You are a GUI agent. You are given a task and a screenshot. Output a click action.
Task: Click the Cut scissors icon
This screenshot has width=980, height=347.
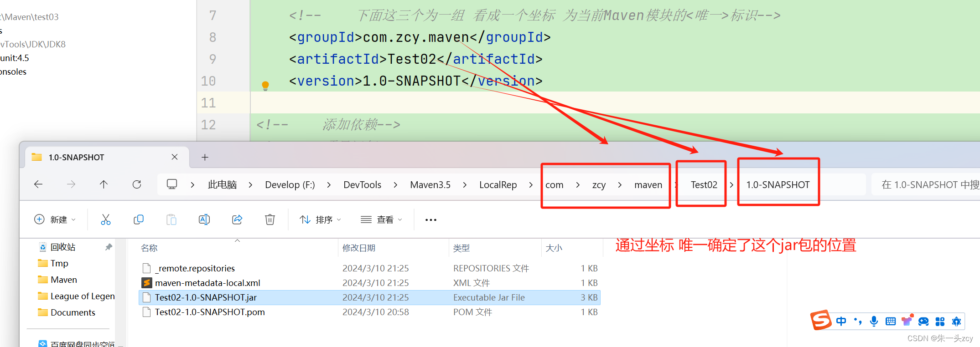pyautogui.click(x=106, y=219)
